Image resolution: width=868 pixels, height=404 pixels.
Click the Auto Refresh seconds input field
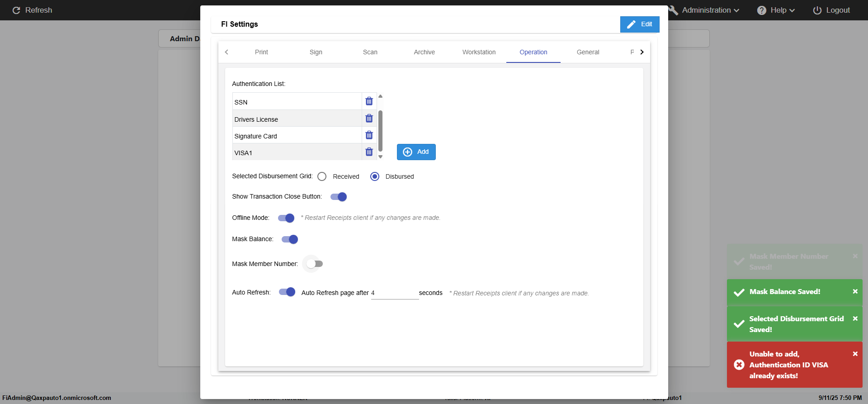click(x=395, y=293)
